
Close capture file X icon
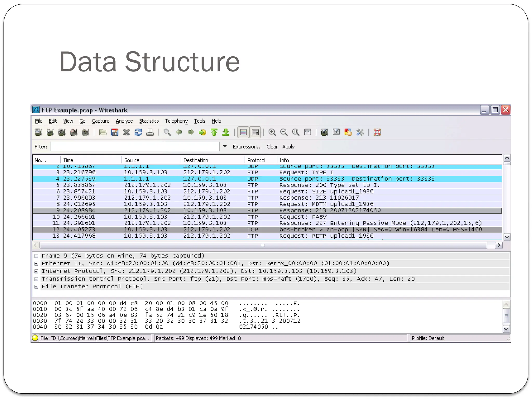(127, 132)
